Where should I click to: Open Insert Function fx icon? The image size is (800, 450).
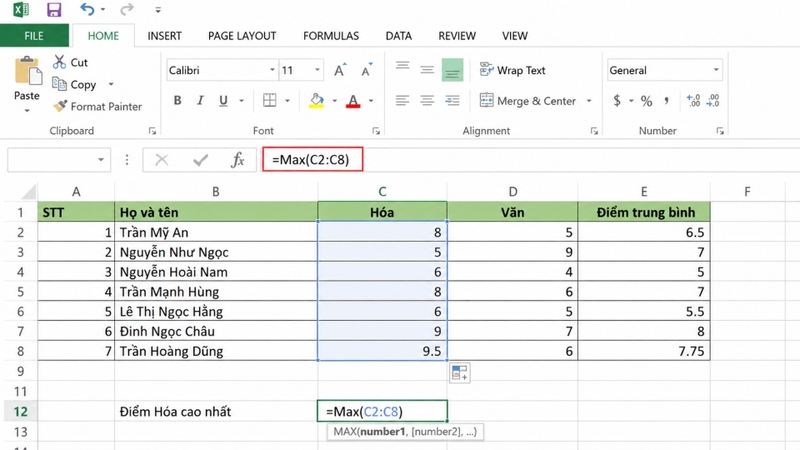tap(238, 160)
